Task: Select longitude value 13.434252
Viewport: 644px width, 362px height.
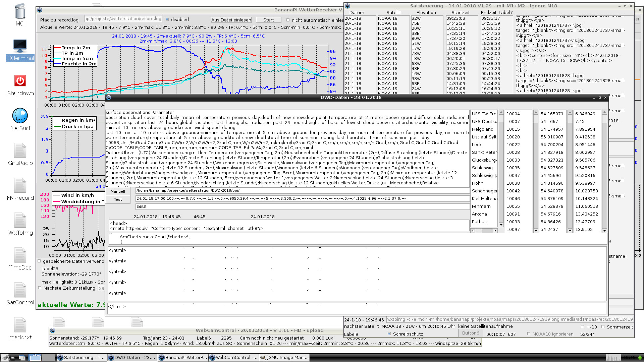Action: click(x=587, y=214)
